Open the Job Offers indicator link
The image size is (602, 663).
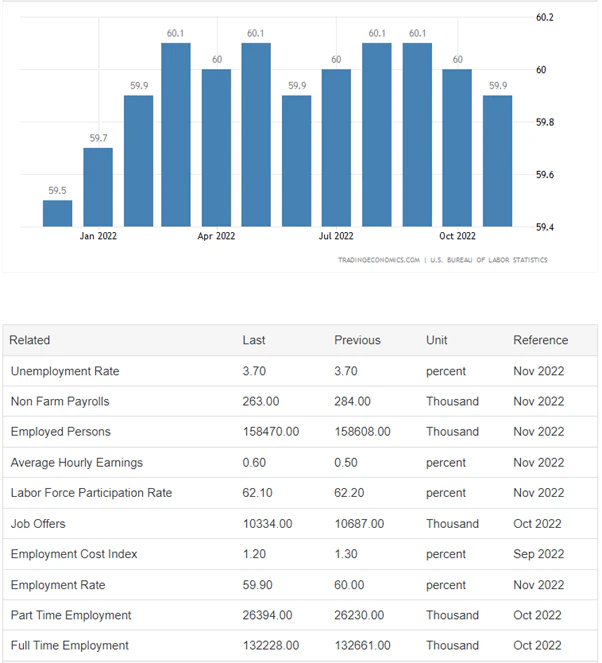[x=39, y=523]
